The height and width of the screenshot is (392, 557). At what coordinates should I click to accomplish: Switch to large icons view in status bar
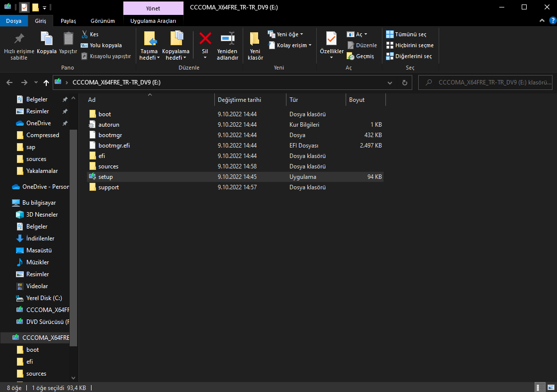coord(551,388)
